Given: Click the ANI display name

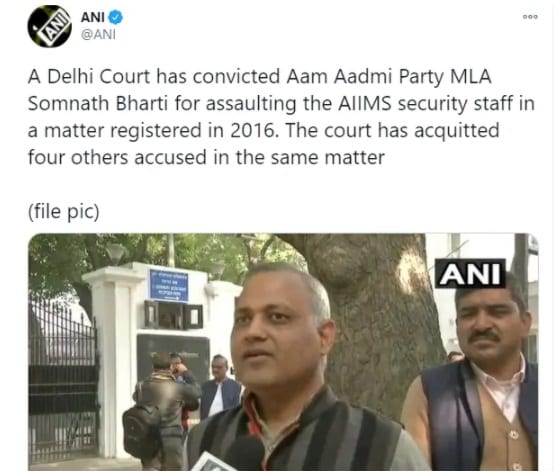Looking at the screenshot, I should [x=93, y=17].
